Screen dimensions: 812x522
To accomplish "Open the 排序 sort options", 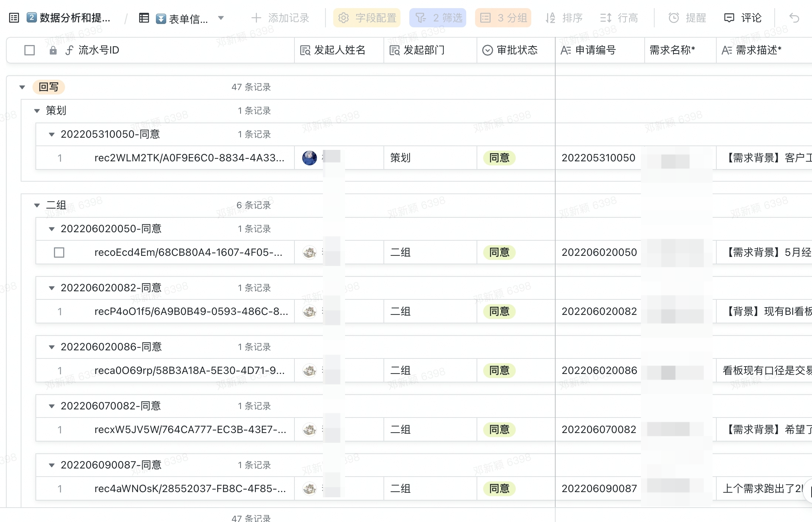I will (x=564, y=18).
